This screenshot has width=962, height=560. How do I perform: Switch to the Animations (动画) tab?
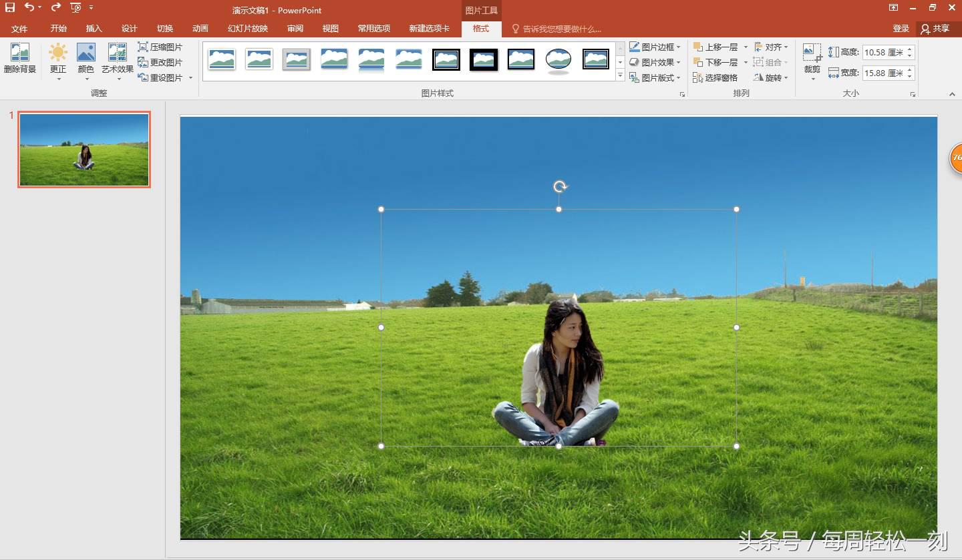click(x=200, y=29)
